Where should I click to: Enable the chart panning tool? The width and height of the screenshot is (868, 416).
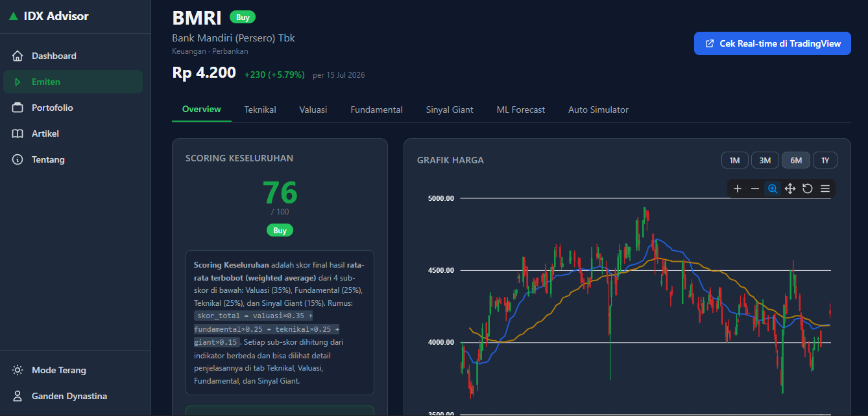790,189
